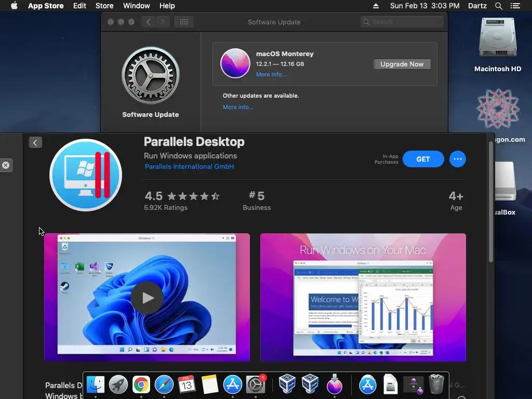The image size is (532, 399).
Task: Click the eject icon in menu bar
Action: 376,6
